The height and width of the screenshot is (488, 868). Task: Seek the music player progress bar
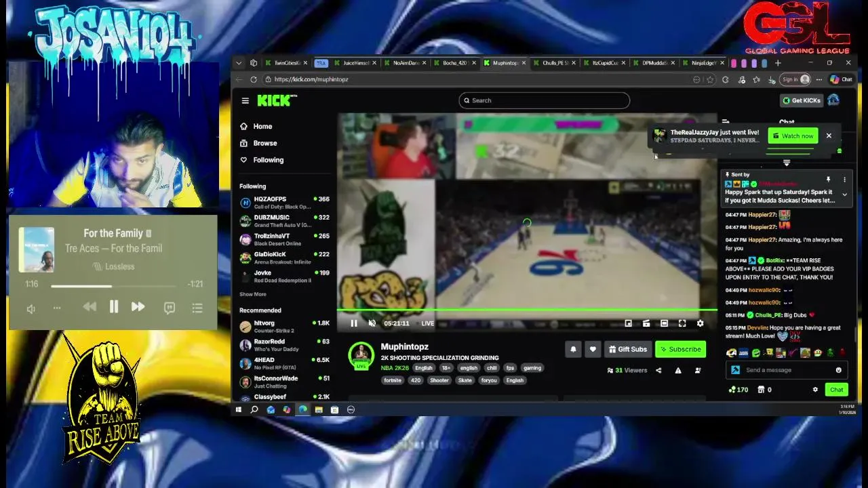pos(113,286)
